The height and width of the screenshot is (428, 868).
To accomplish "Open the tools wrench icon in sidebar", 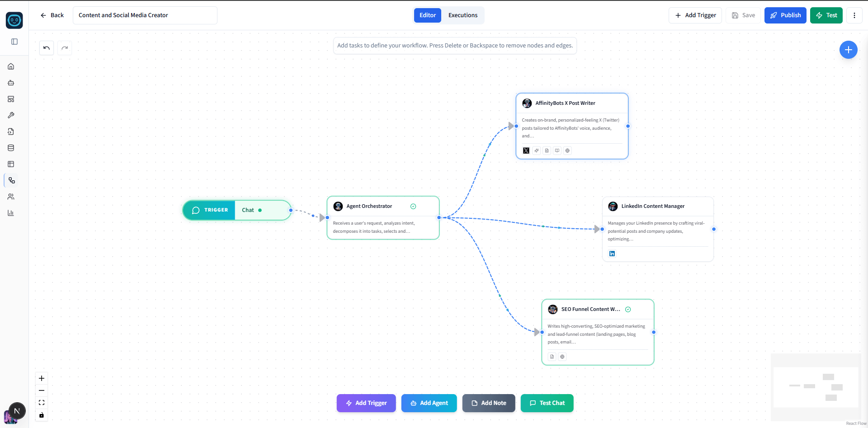I will pos(11,115).
